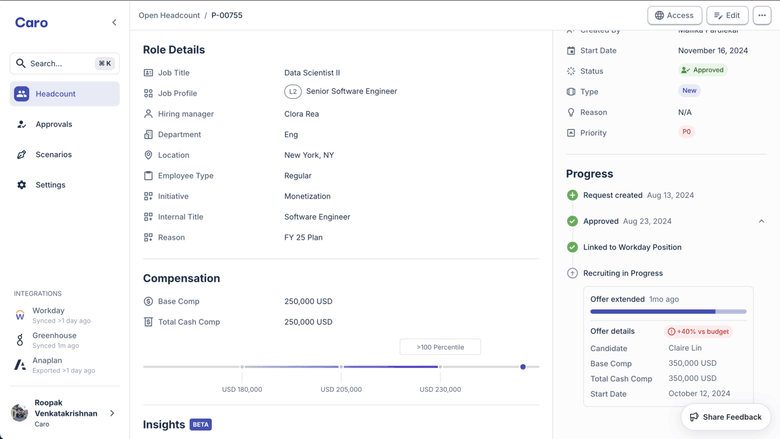
Task: Expand Roopak Venkatakrishnan user menu
Action: [x=112, y=413]
